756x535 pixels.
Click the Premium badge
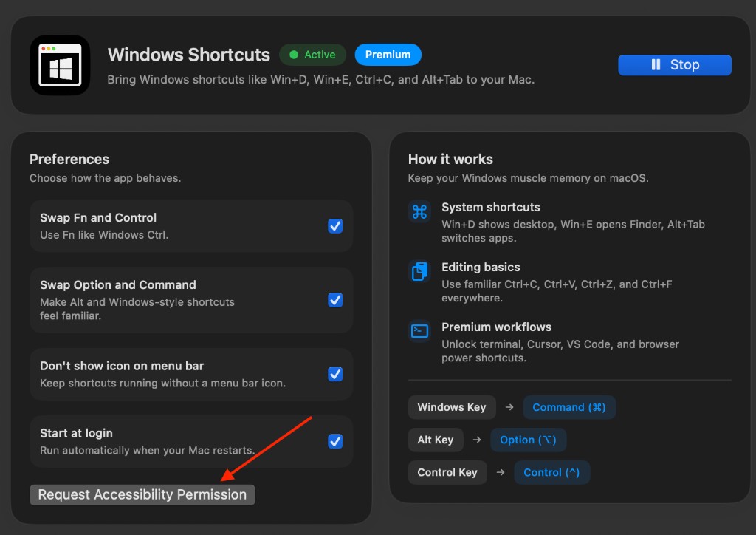pos(388,55)
